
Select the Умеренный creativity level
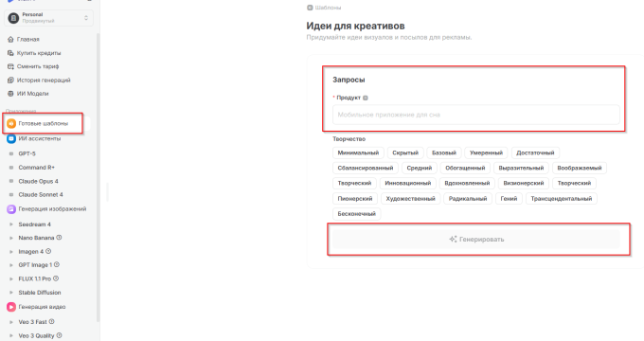tap(486, 153)
